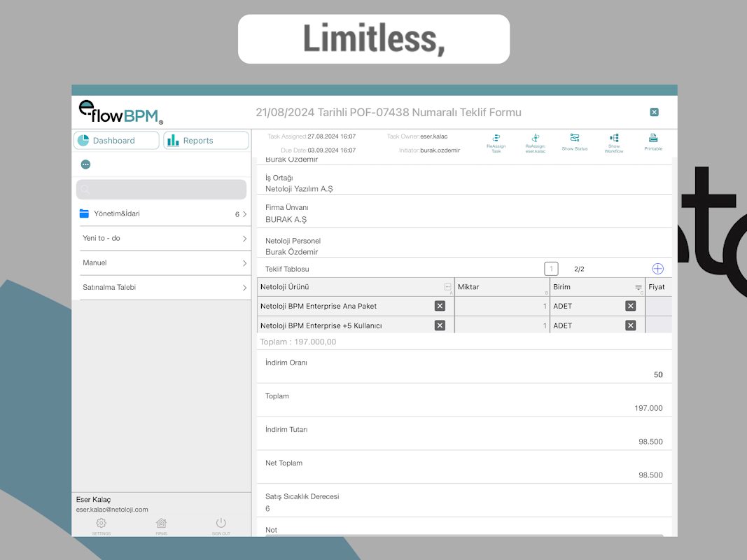
Task: Click page 1 box in Teklif Tablosu
Action: click(x=551, y=269)
